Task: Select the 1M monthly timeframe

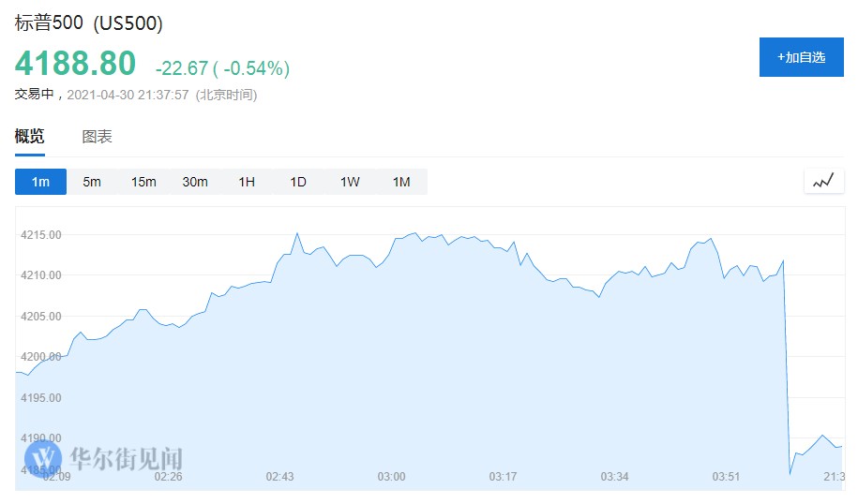Action: (401, 182)
